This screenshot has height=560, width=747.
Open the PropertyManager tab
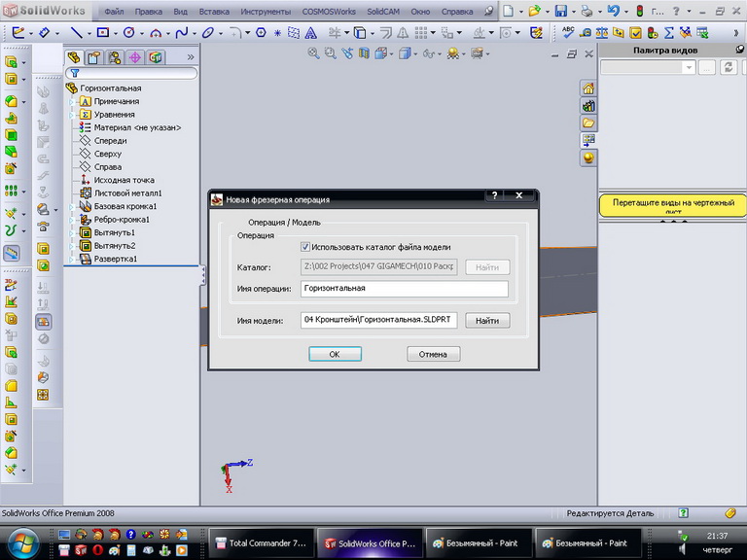pos(93,57)
